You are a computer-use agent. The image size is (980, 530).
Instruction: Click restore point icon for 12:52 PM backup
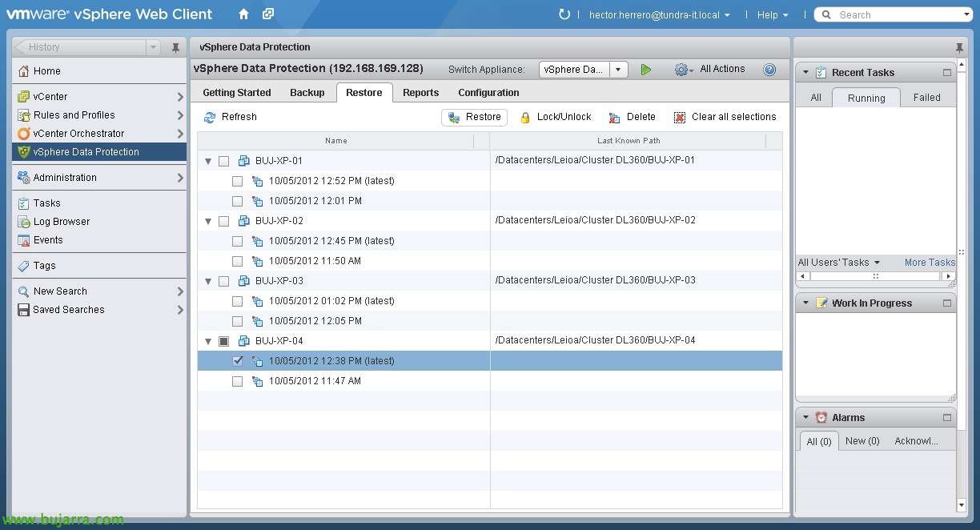pos(258,181)
